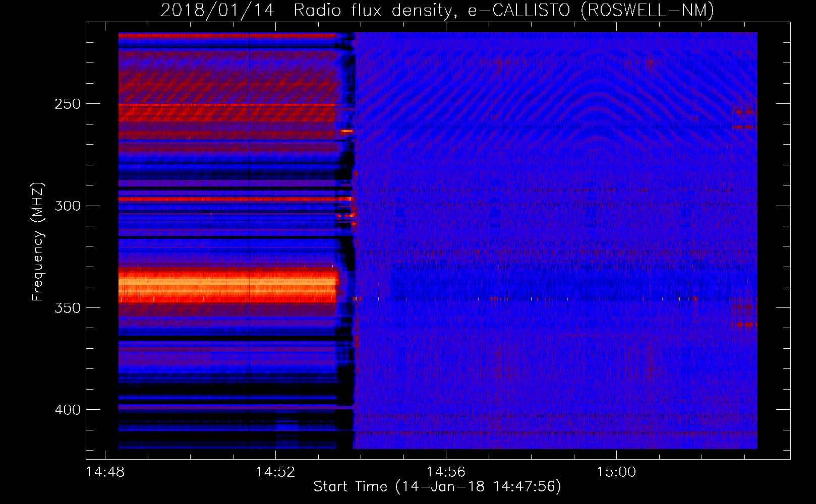Click the 14:48 time tick label

(105, 472)
